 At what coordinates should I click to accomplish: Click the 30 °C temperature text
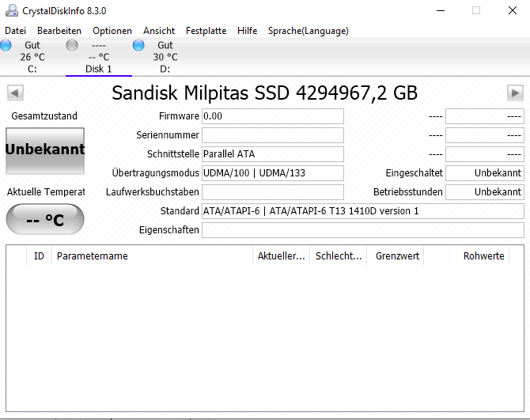click(x=165, y=57)
